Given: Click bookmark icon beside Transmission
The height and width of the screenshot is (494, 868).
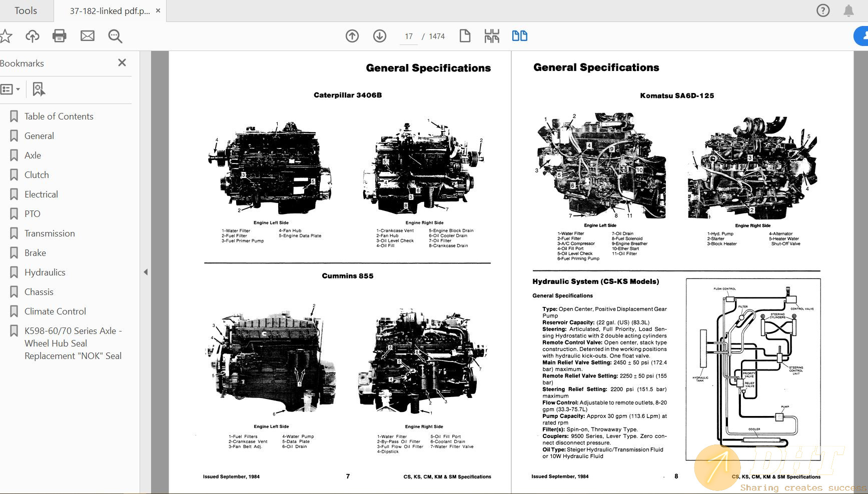Looking at the screenshot, I should pyautogui.click(x=14, y=233).
